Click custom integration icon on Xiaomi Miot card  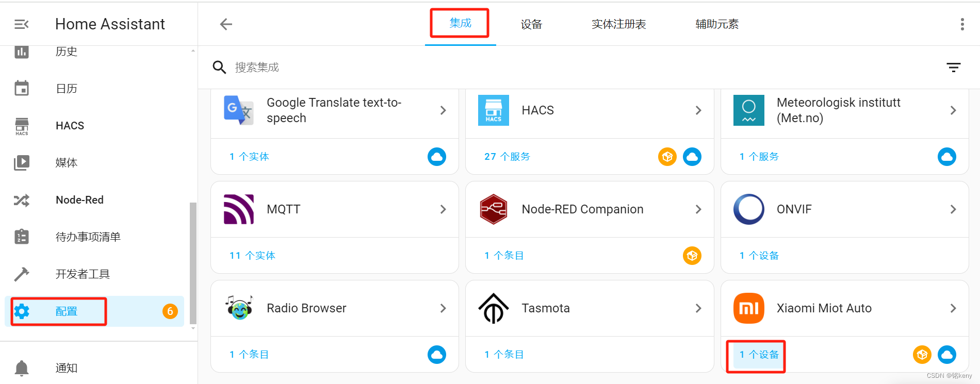[922, 355]
